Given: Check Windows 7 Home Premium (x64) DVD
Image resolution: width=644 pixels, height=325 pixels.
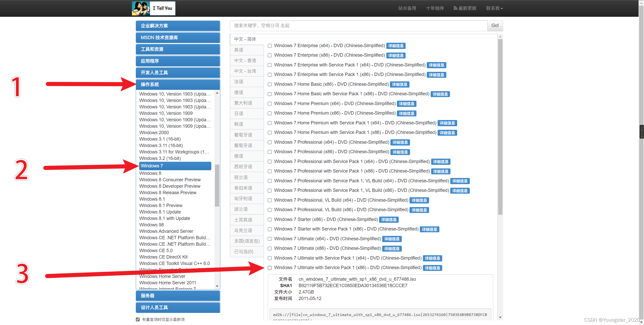Looking at the screenshot, I should point(270,104).
